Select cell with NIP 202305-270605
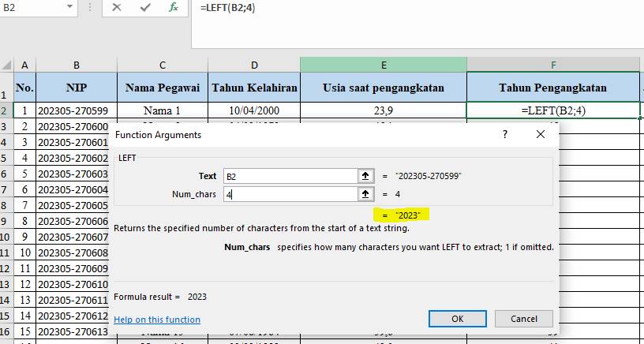644x344 pixels. (73, 205)
